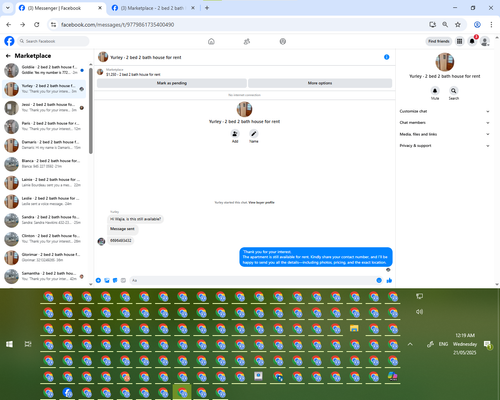
Task: Expand the Privacy & support section
Action: click(x=444, y=146)
